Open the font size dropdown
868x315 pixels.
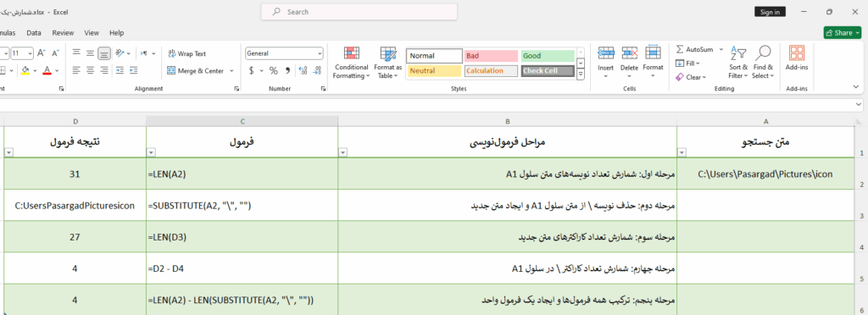coord(30,53)
